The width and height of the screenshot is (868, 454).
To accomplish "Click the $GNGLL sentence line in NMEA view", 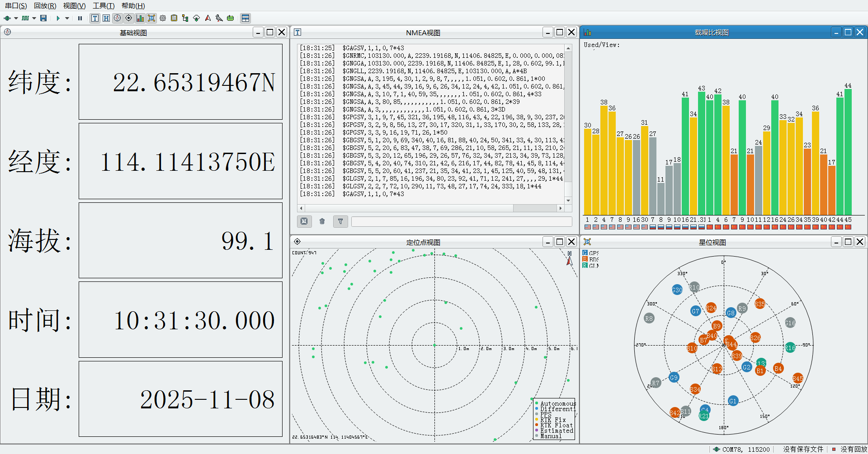I will click(413, 71).
